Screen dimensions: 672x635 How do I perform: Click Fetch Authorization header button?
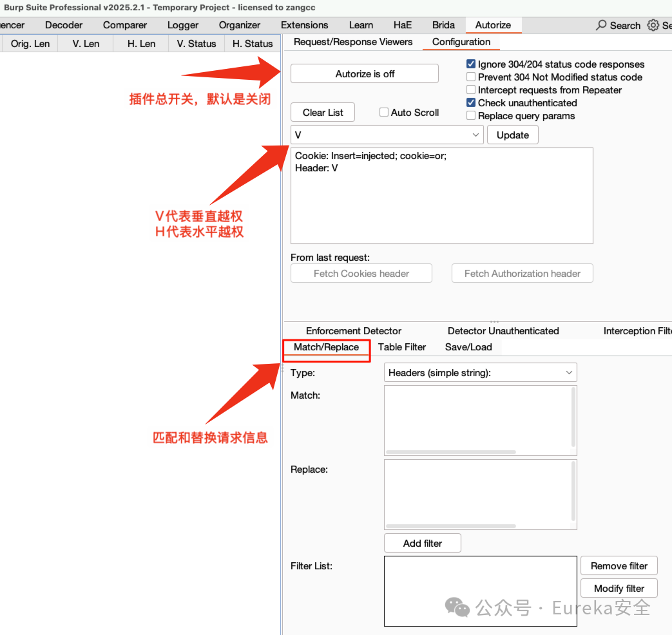523,273
